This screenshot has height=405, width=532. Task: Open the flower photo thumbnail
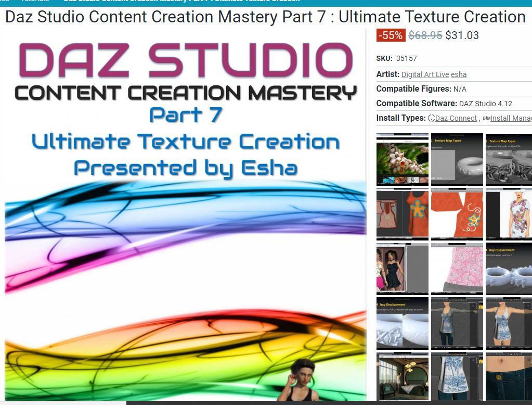403,159
